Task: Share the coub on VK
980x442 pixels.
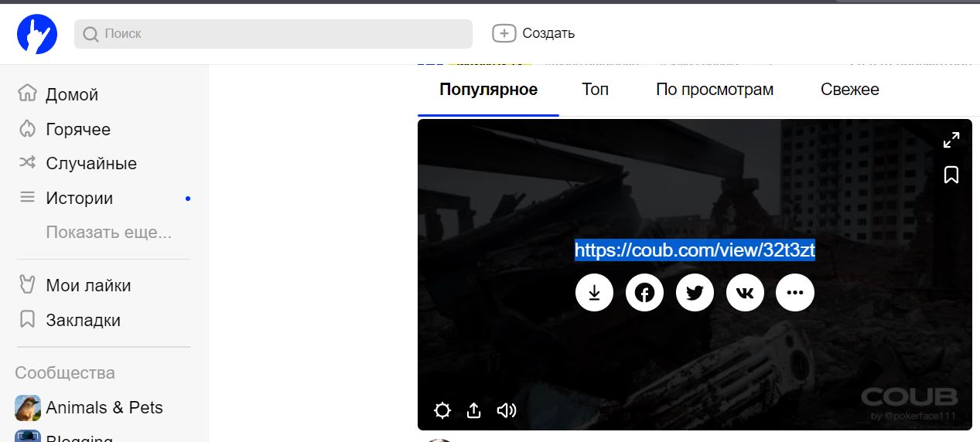Action: pos(745,293)
